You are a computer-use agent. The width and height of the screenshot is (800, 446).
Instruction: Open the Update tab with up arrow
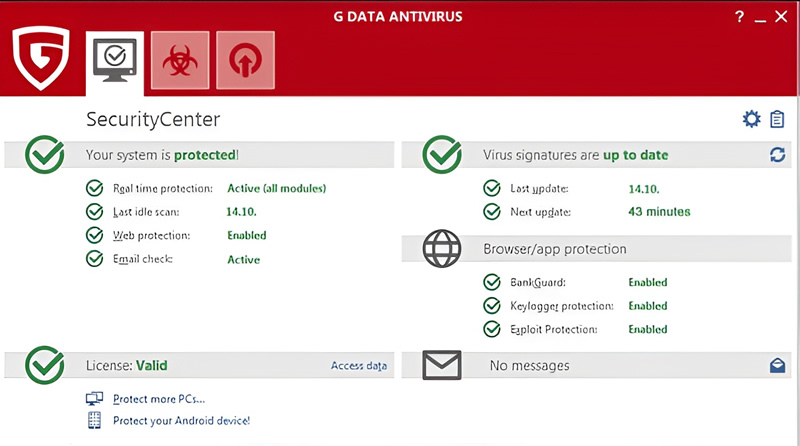(x=245, y=60)
